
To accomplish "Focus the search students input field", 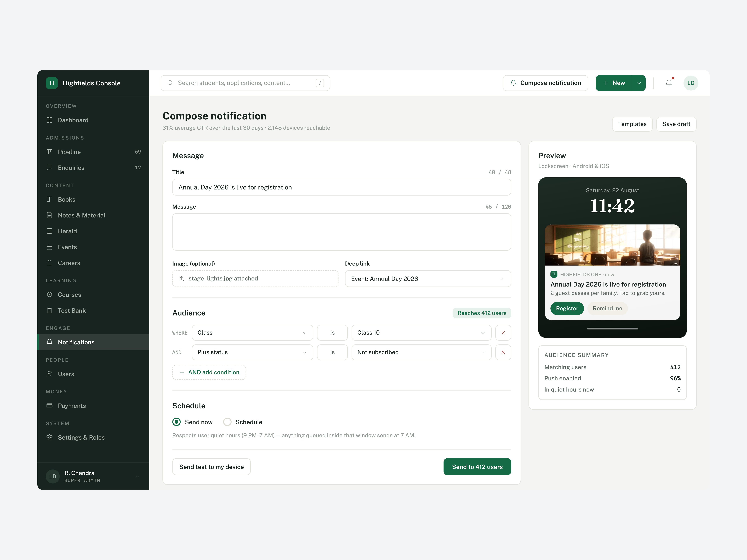I will click(245, 83).
